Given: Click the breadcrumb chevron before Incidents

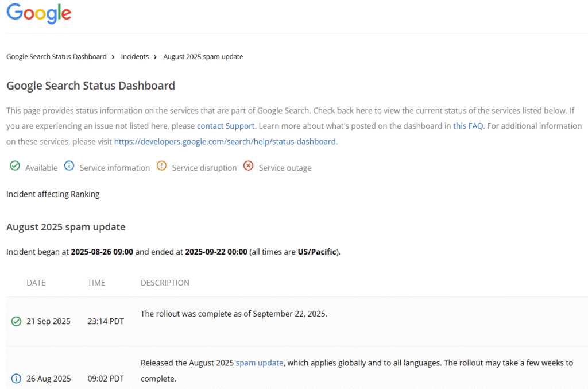Looking at the screenshot, I should [x=114, y=57].
